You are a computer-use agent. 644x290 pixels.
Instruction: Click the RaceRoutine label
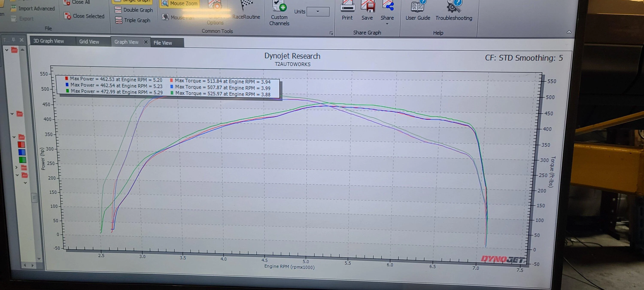pos(246,17)
